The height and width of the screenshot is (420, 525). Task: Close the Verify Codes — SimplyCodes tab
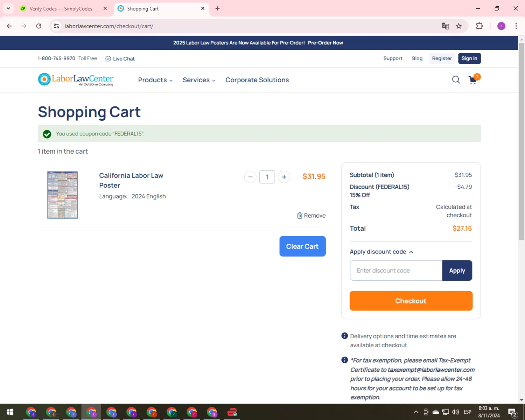click(105, 8)
